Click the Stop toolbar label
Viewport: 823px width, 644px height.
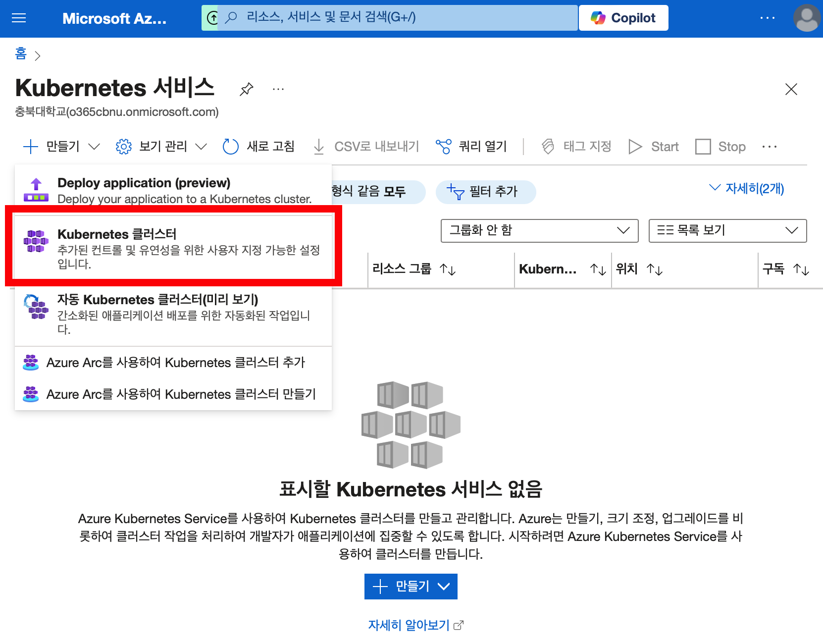(732, 147)
